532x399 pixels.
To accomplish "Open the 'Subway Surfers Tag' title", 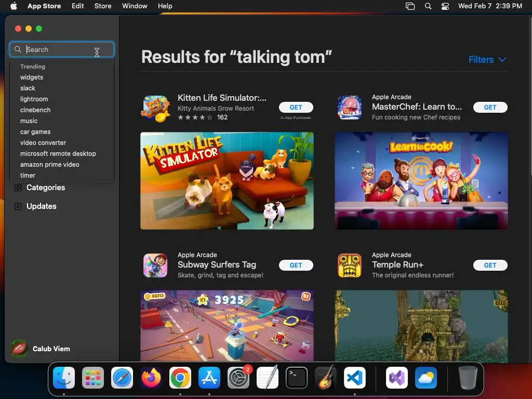I will point(217,264).
